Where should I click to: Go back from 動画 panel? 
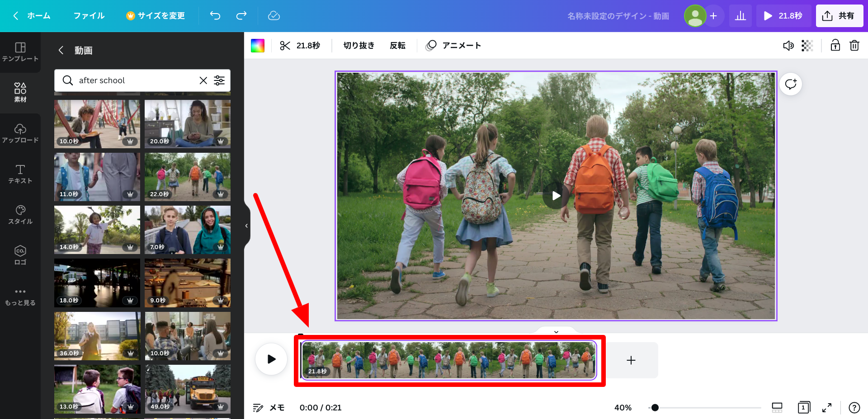(61, 50)
